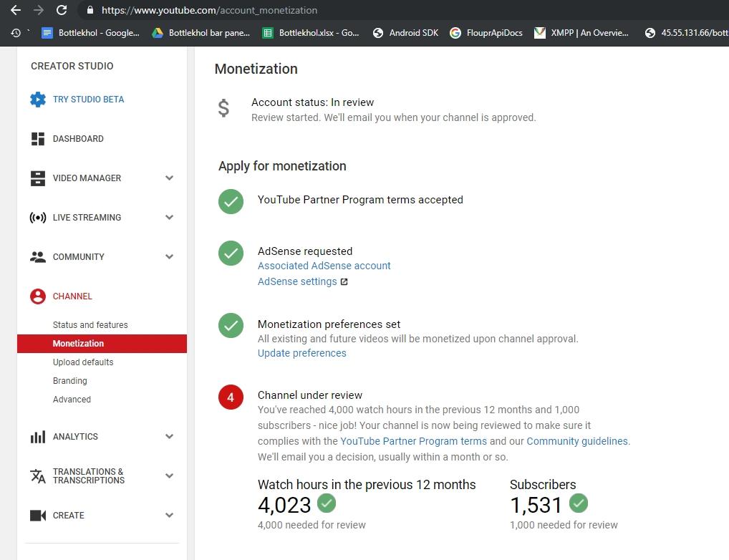Click the 'Account status: In review' text

pyautogui.click(x=312, y=102)
